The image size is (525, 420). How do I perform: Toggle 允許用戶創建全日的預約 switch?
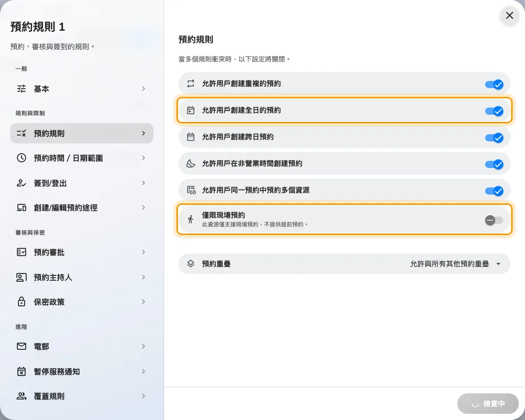(494, 111)
